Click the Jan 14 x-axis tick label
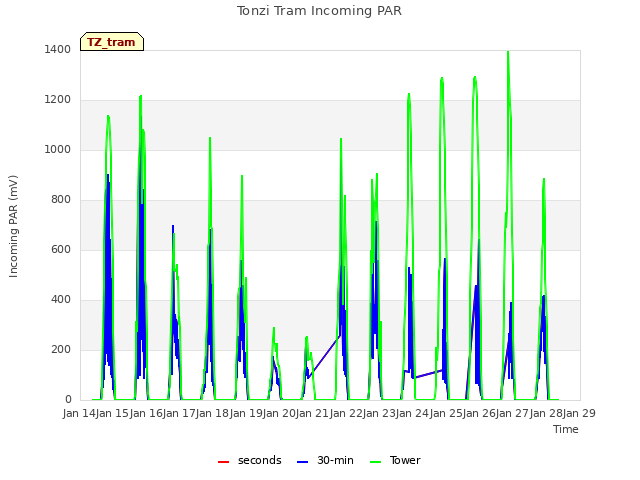The width and height of the screenshot is (640, 480). coord(79,413)
